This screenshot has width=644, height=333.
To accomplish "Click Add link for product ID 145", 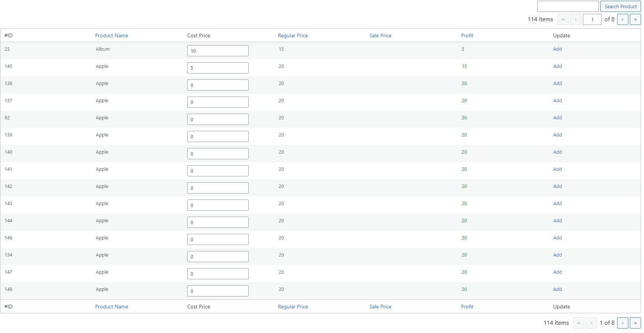I will pos(557,66).
